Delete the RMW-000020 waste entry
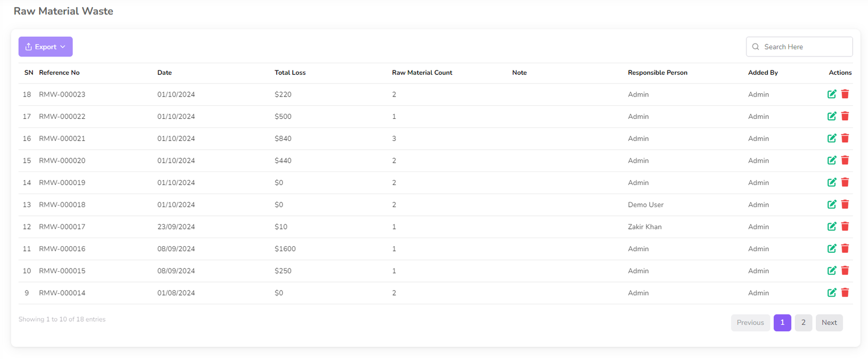 (845, 161)
